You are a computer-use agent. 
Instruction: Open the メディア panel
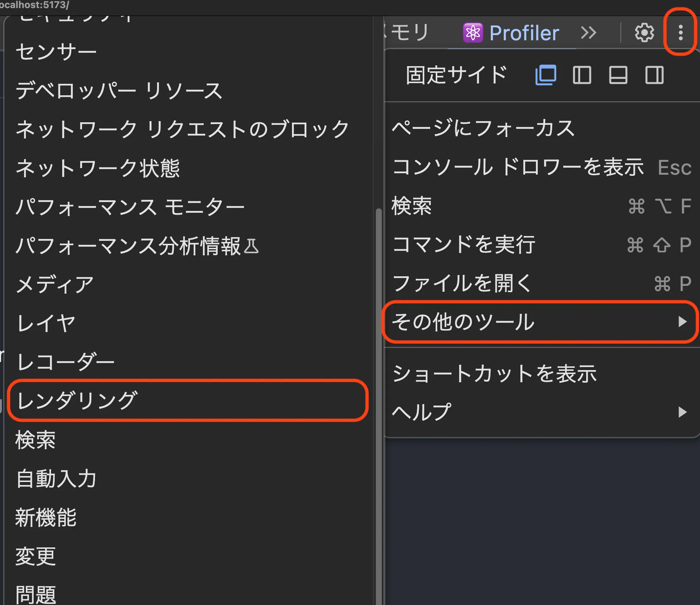(x=188, y=284)
